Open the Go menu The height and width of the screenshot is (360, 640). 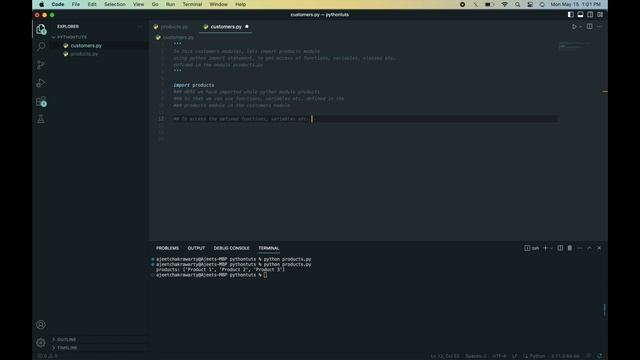155,4
